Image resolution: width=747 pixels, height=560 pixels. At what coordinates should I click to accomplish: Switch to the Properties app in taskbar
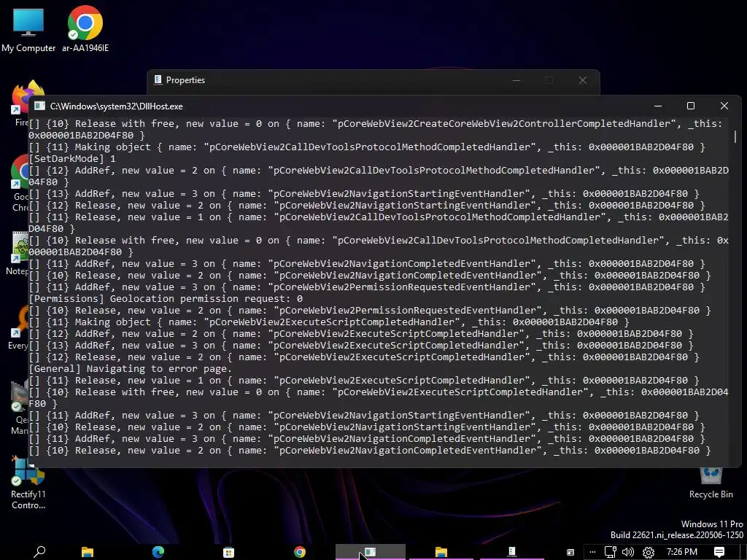[x=511, y=552]
